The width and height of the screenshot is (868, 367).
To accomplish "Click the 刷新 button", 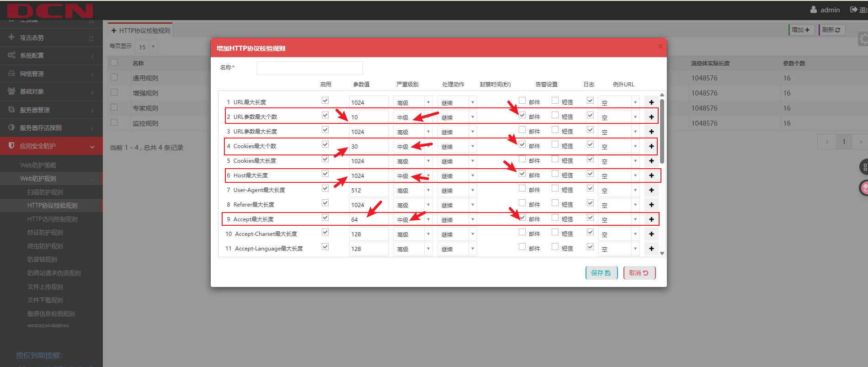I will (832, 30).
